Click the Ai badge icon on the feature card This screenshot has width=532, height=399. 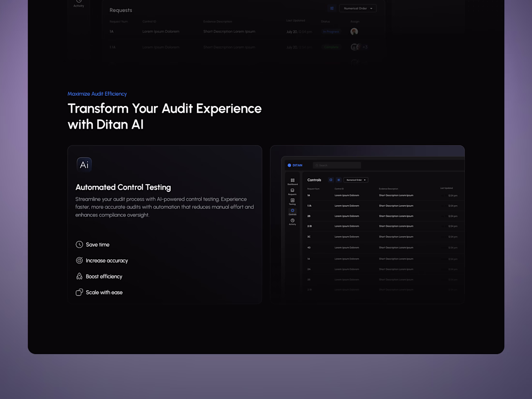[x=84, y=164]
